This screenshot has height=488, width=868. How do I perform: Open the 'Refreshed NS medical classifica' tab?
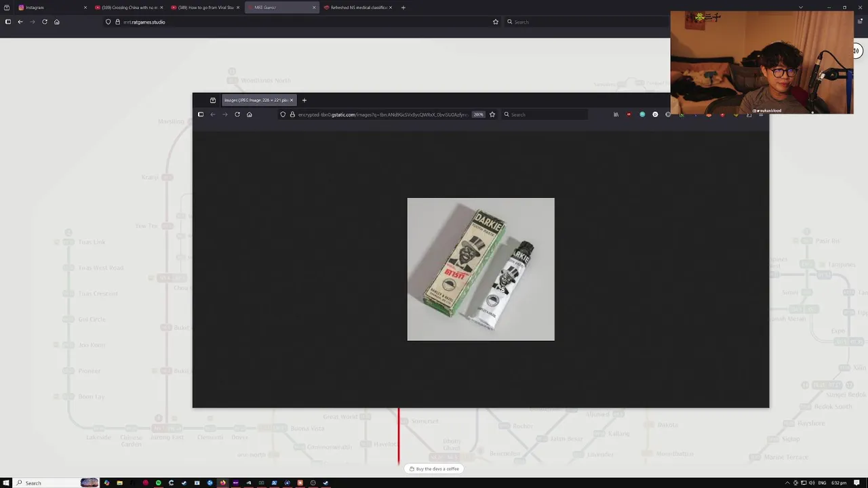point(358,7)
